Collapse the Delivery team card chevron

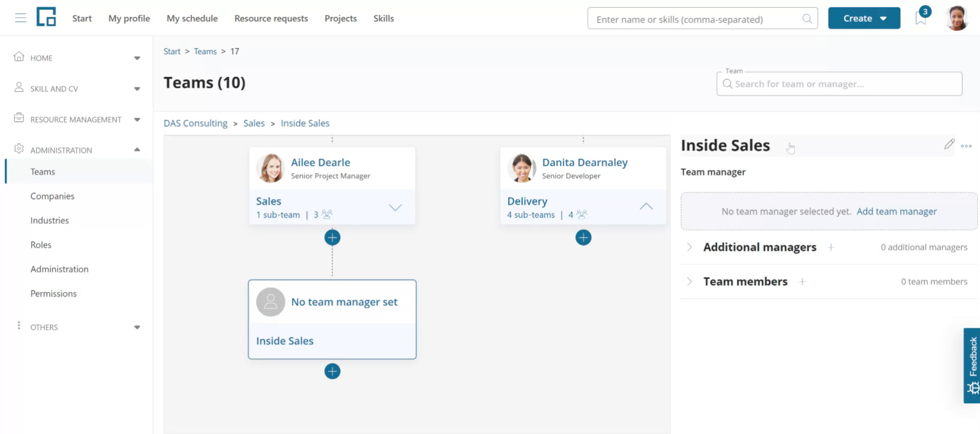click(646, 207)
